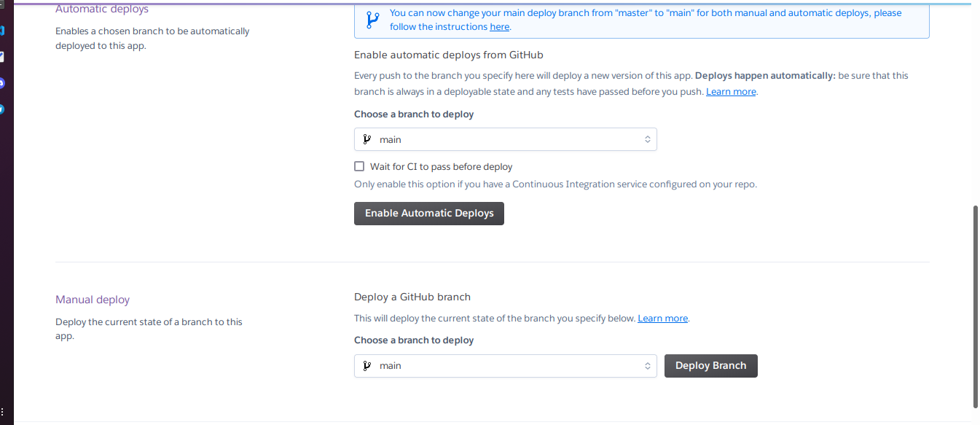Viewport: 980px width, 425px height.
Task: Open the automatic deploys branch dropdown above the CI checkbox
Action: click(x=506, y=139)
